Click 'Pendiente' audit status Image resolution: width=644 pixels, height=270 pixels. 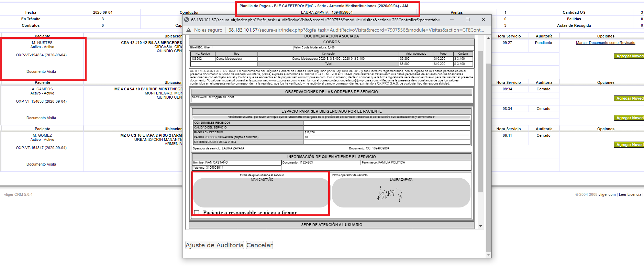point(543,43)
